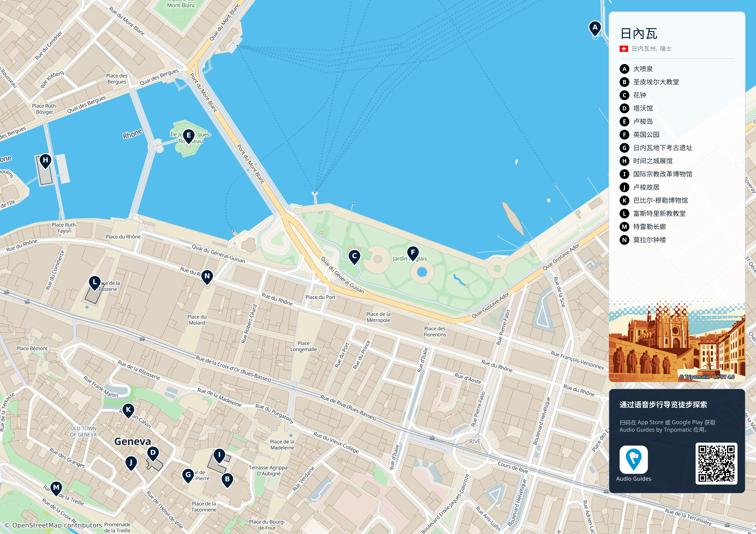Click legend badge C for 花钟
Screen dimensions: 756x534
(624, 95)
